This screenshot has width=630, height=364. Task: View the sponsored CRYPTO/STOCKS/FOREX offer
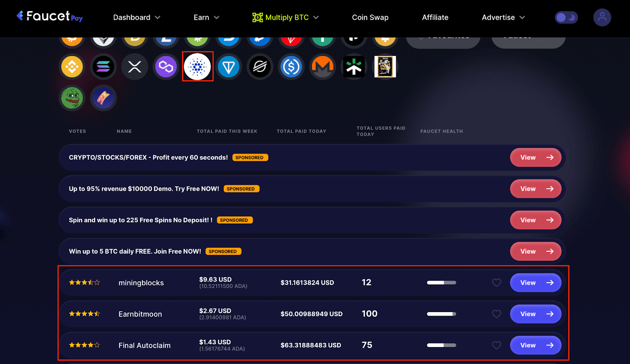[x=535, y=157]
